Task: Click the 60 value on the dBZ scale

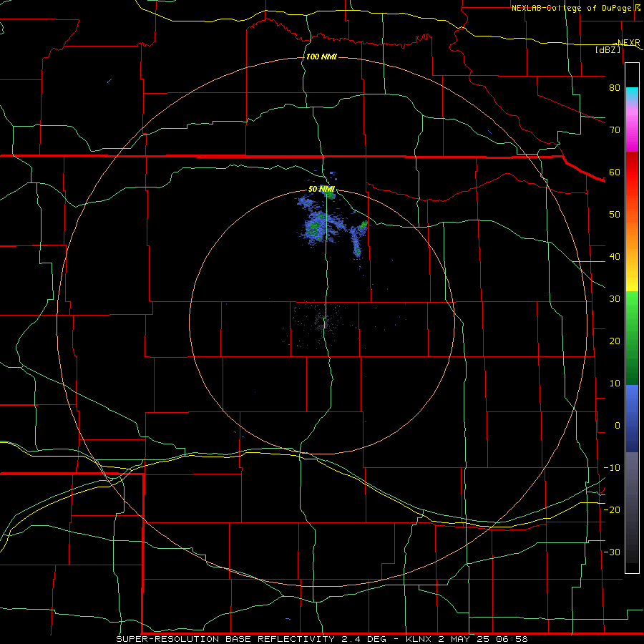Action: tap(615, 172)
